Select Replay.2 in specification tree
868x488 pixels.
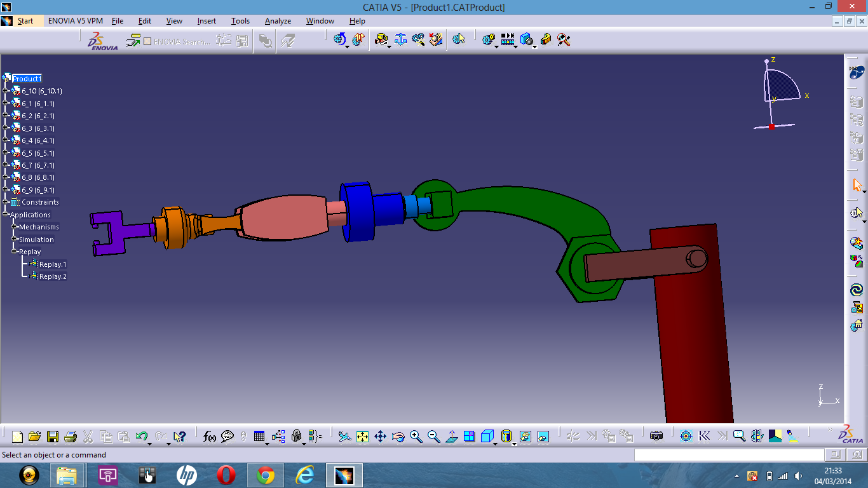point(53,276)
